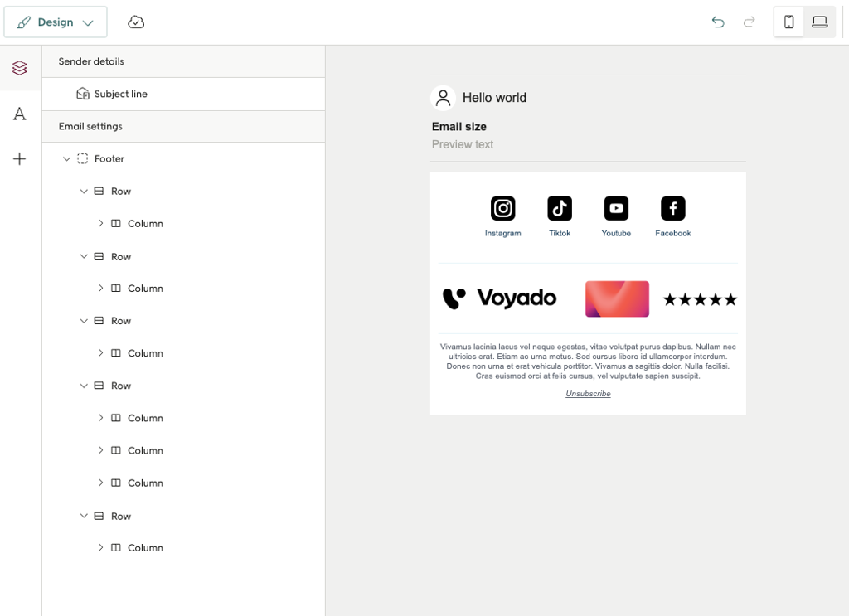Click the Facebook icon in the footer
The width and height of the screenshot is (849, 616).
[x=672, y=208]
